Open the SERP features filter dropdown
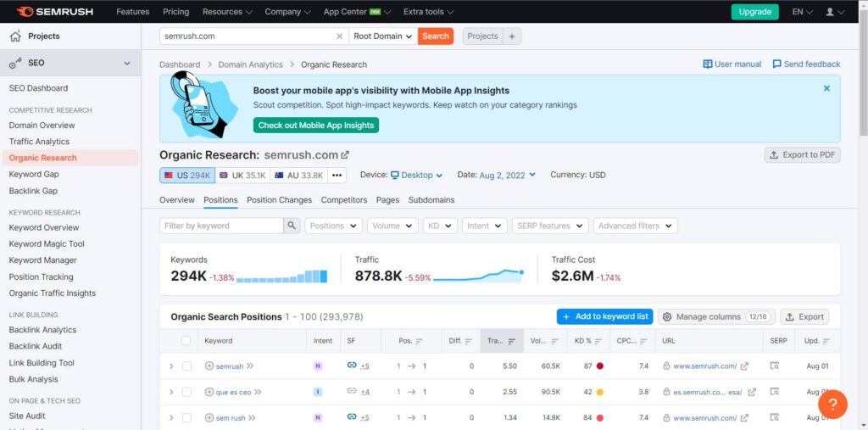868x430 pixels. pyautogui.click(x=549, y=226)
